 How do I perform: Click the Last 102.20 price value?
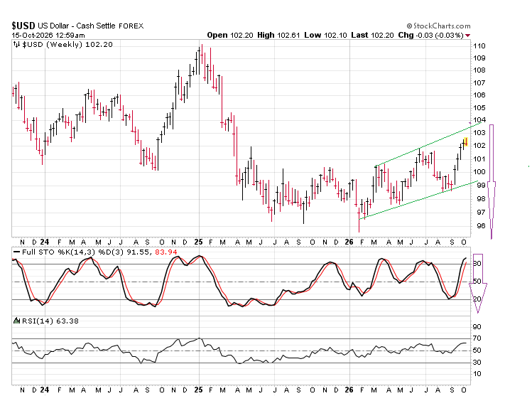(372, 35)
